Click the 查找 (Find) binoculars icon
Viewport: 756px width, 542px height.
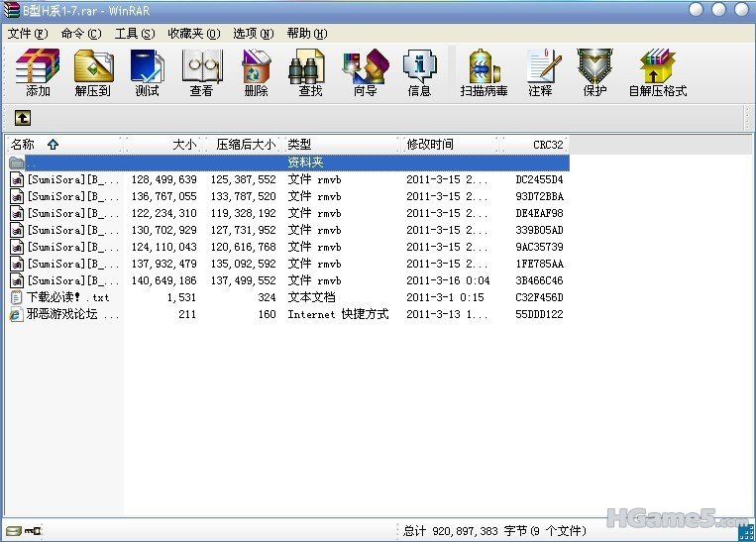[x=310, y=72]
